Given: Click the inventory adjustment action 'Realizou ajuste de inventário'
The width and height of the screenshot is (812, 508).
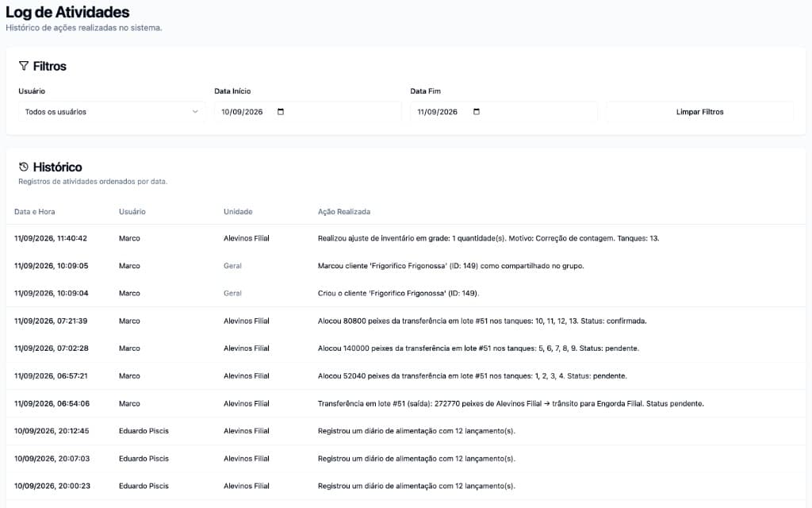Looking at the screenshot, I should coord(488,238).
